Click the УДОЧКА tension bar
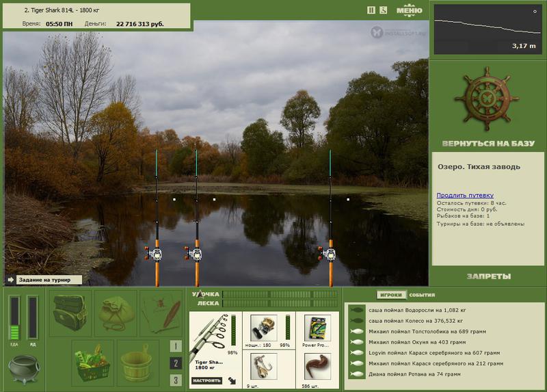 point(280,295)
